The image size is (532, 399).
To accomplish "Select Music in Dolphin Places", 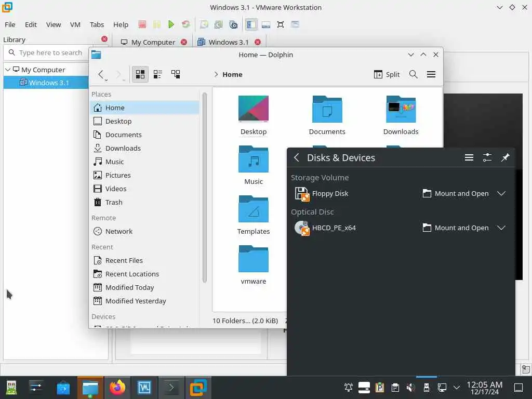I will 145,162.
